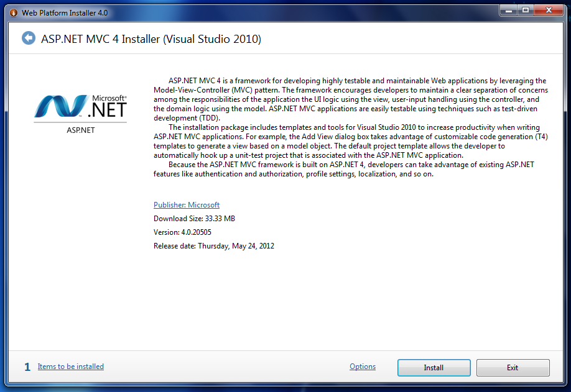Image resolution: width=571 pixels, height=392 pixels.
Task: Open Items to be installed link
Action: pos(71,367)
